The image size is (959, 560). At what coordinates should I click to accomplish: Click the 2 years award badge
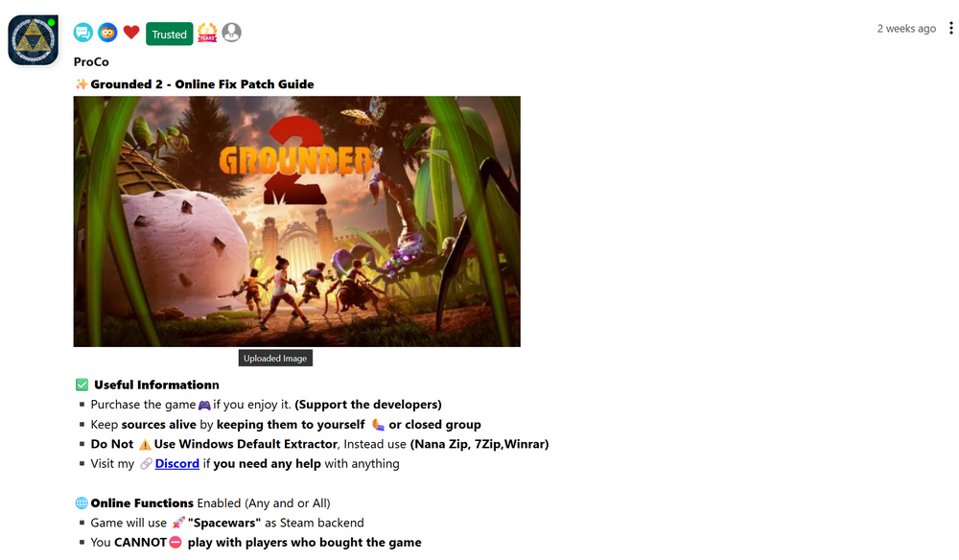207,33
